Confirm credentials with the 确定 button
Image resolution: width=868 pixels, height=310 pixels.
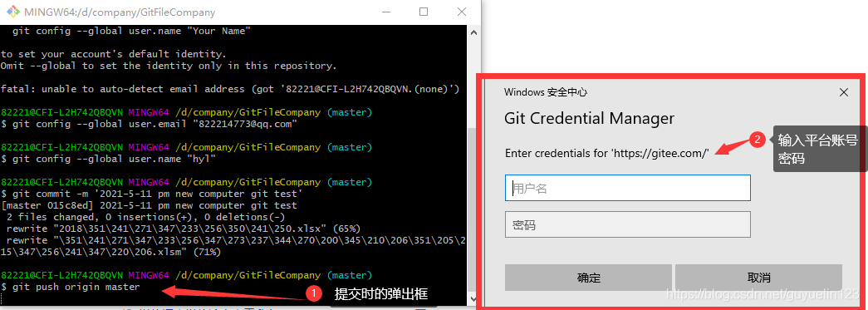(x=588, y=278)
